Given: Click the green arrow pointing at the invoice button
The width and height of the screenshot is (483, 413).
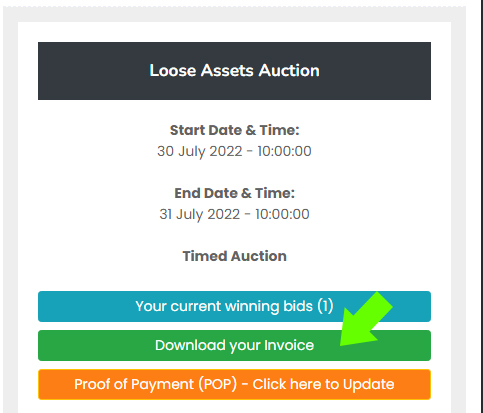Looking at the screenshot, I should (365, 321).
